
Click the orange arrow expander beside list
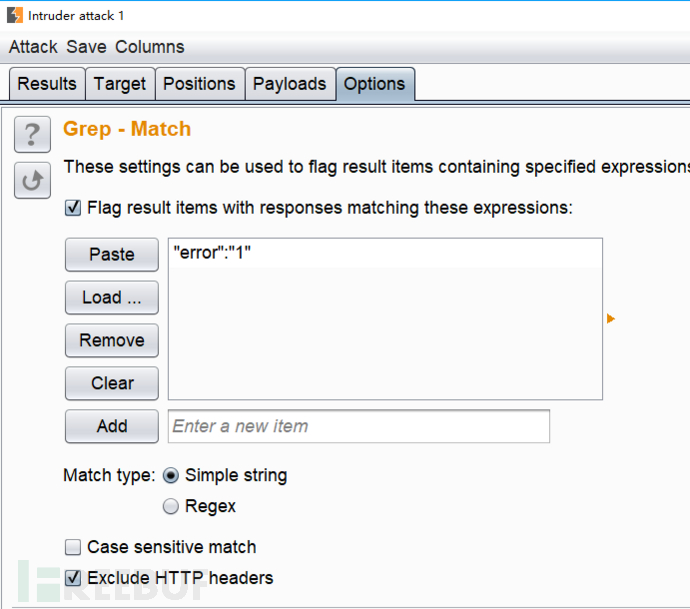(610, 319)
